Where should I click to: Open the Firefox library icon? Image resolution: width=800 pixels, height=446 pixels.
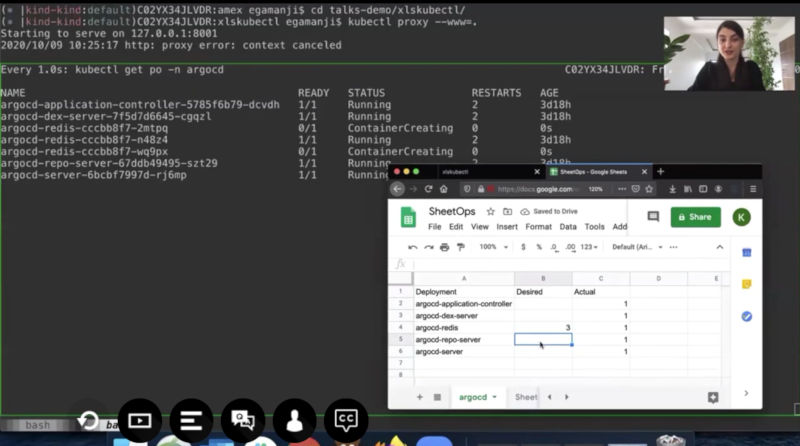pyautogui.click(x=688, y=189)
